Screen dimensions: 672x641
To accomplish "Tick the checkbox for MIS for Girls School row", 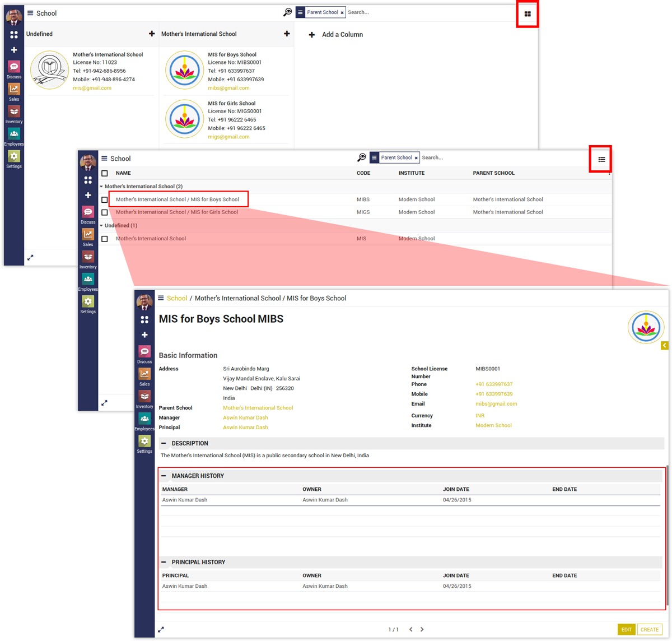I will (x=105, y=212).
